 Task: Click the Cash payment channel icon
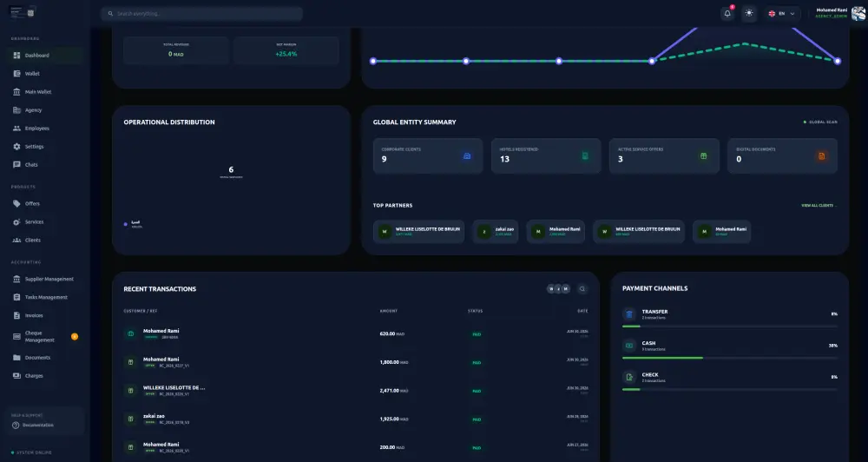tap(629, 346)
